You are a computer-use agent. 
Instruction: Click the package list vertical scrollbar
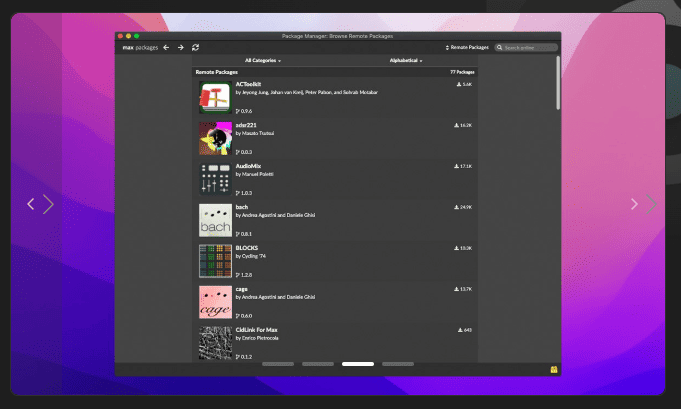[558, 83]
